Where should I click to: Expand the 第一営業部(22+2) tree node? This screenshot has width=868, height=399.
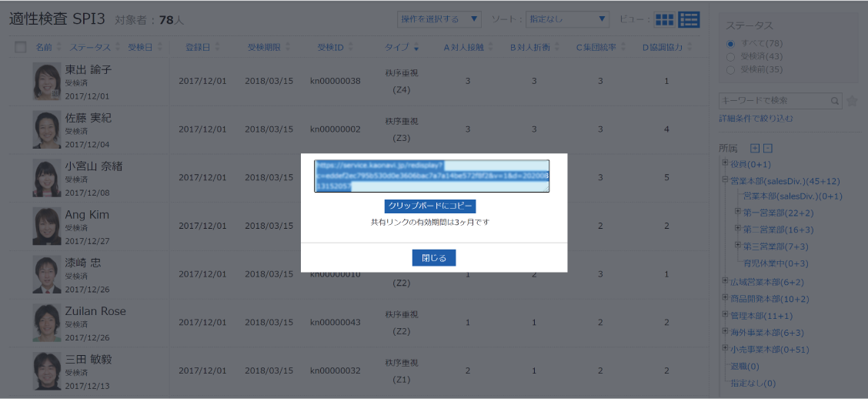(x=738, y=212)
